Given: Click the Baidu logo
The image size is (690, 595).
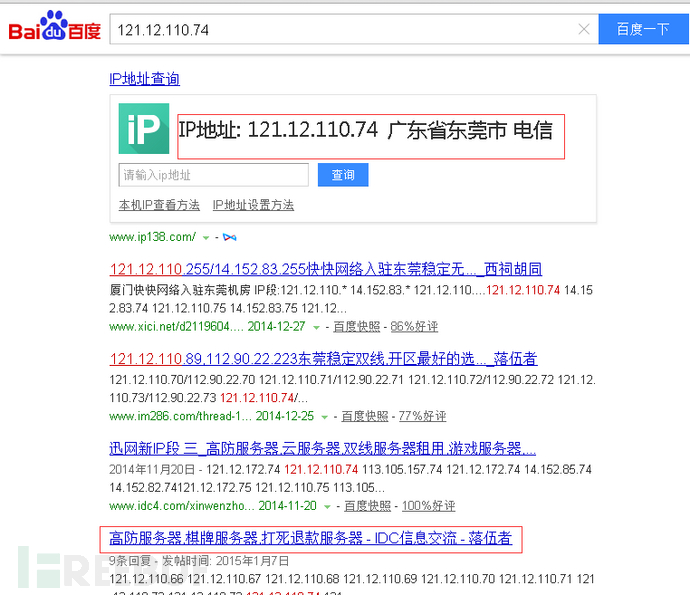Looking at the screenshot, I should tap(55, 27).
